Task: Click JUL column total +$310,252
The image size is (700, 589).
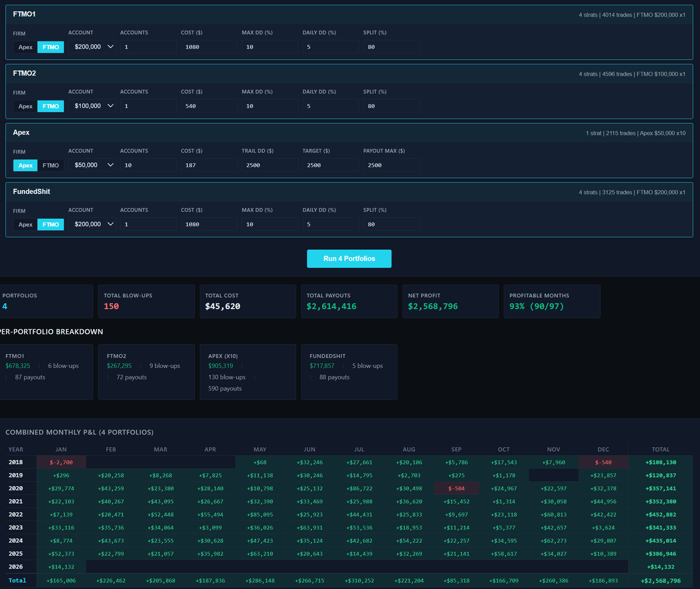Action: click(359, 581)
